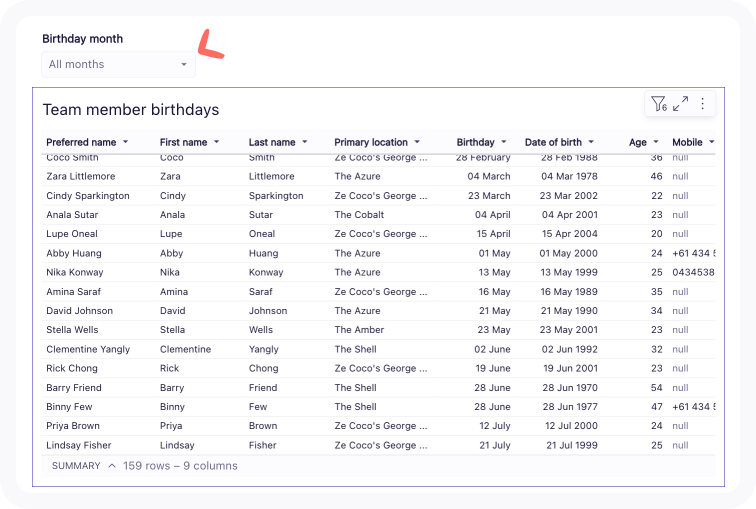756x509 pixels.
Task: Click the 23 Mar 2002 date cell
Action: tap(568, 196)
